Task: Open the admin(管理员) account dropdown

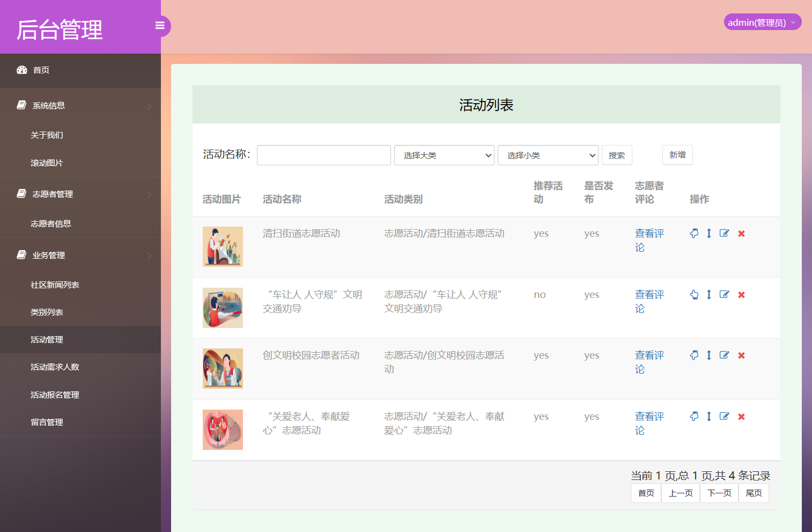Action: click(762, 22)
